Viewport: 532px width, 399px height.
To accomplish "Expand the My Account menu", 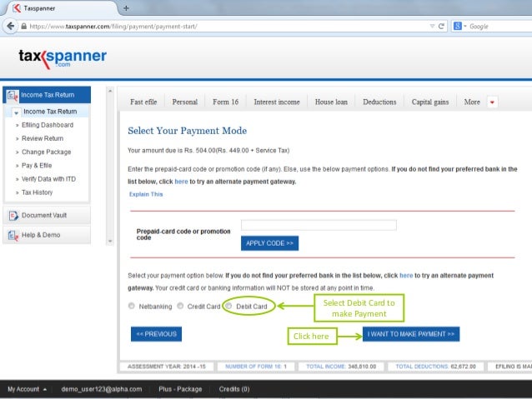I will point(27,389).
